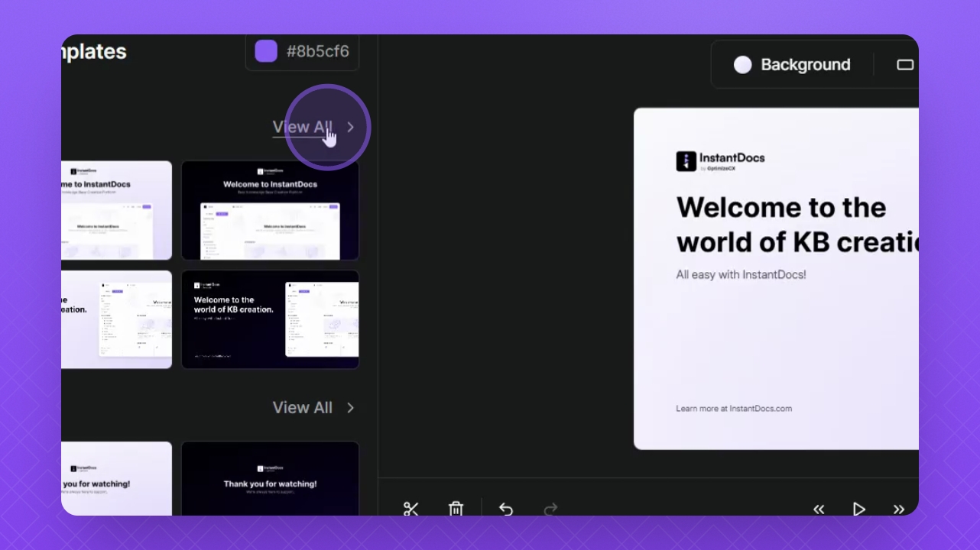Select the large slide heading about KB creation

[797, 225]
